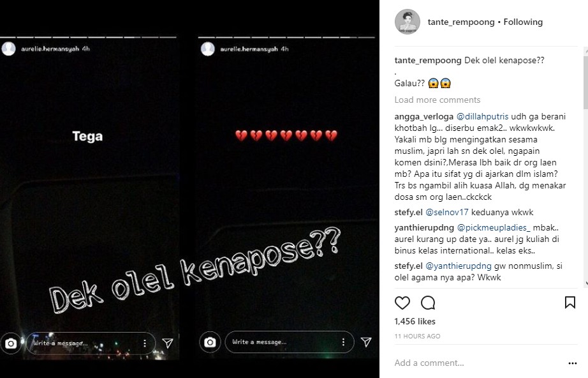Save the post with the bookmark icon

(x=570, y=302)
